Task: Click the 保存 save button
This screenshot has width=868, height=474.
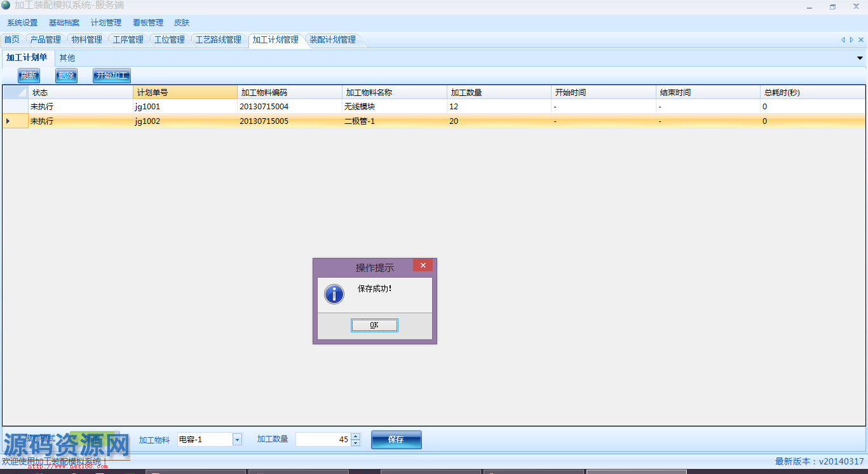Action: tap(396, 440)
